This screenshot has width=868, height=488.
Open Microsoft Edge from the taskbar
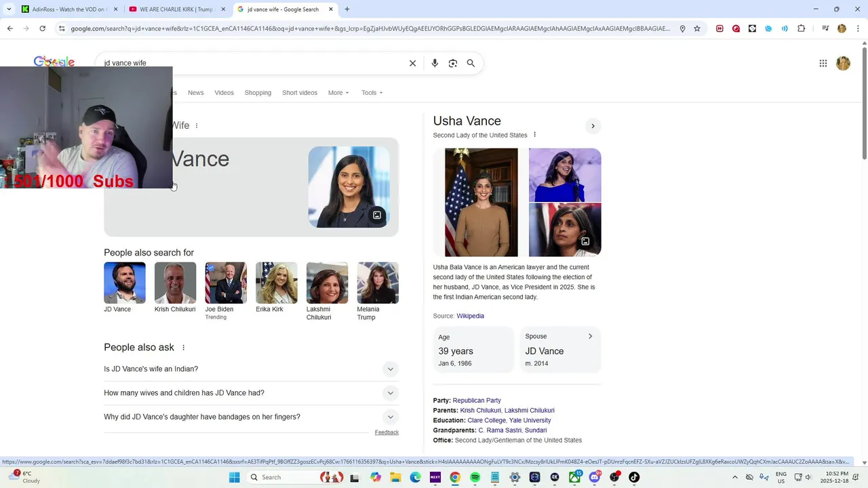pyautogui.click(x=415, y=477)
